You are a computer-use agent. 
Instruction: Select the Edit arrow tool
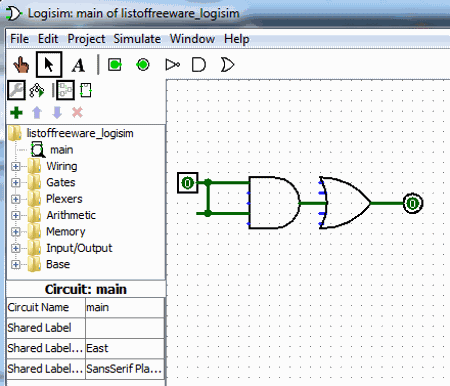pos(49,65)
